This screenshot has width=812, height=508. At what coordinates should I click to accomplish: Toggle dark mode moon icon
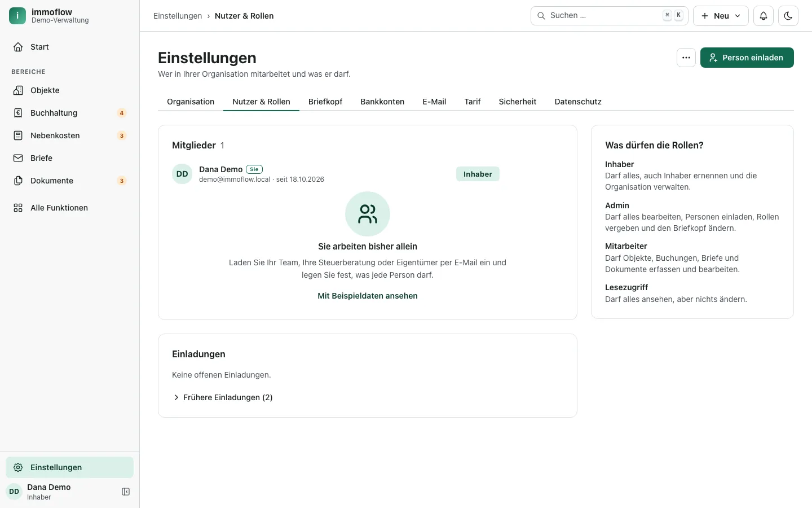click(788, 16)
